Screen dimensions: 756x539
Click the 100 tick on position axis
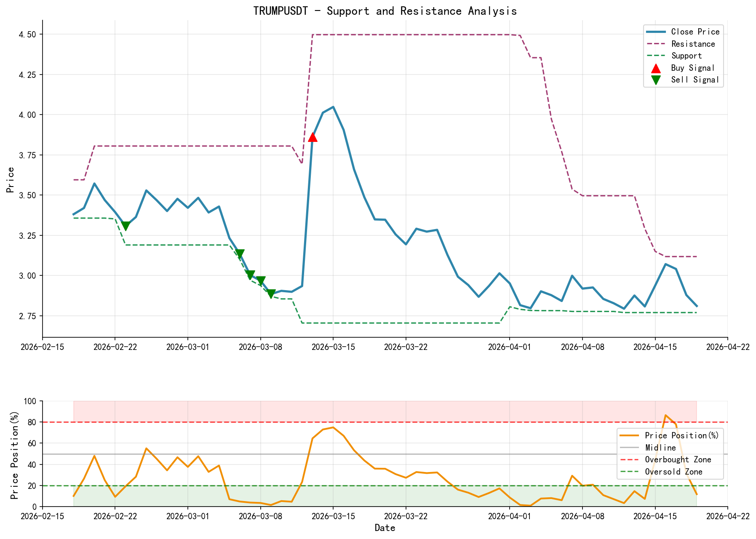(x=30, y=401)
